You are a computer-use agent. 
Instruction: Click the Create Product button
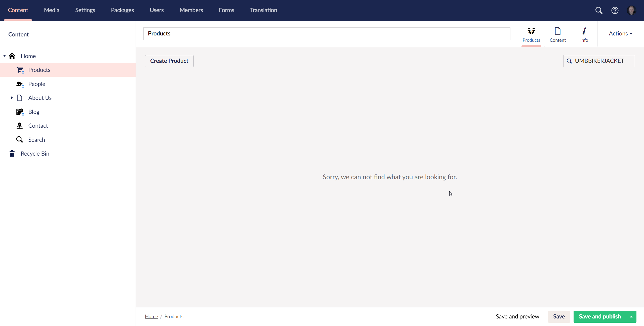click(x=169, y=61)
